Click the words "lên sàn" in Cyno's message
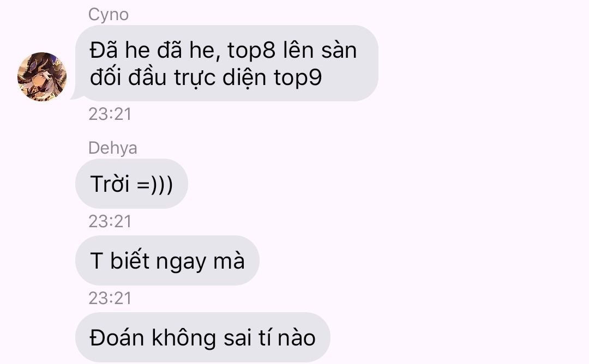589x364 pixels. coord(320,50)
